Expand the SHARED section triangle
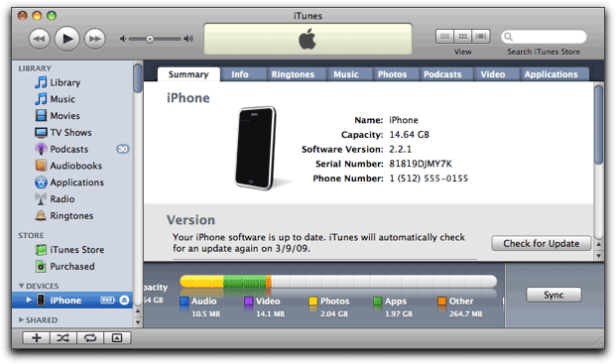Screen dimensions: 616x364 [21, 320]
